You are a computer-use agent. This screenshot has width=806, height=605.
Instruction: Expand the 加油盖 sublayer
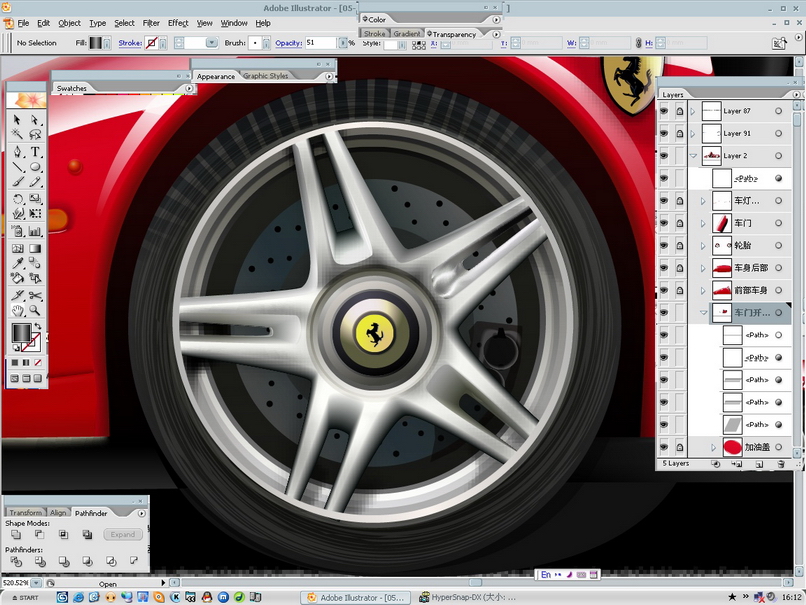coord(713,447)
